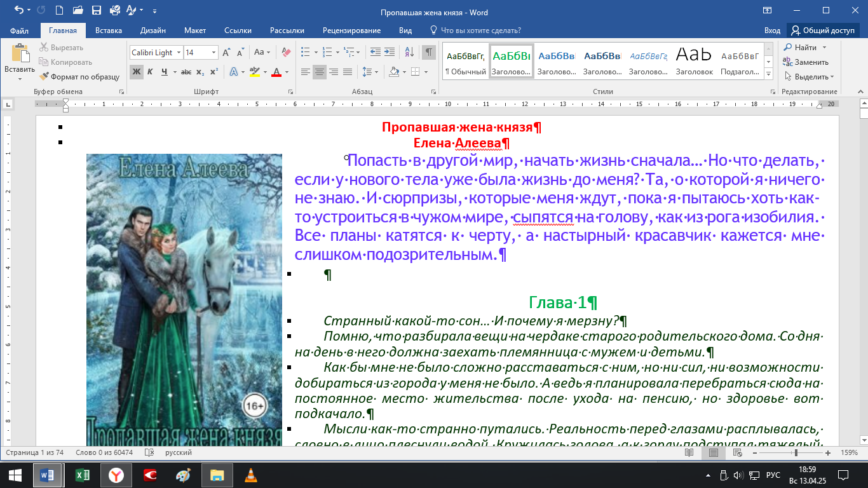Click the Replace (Заменить) icon
This screenshot has height=488, width=868.
788,62
